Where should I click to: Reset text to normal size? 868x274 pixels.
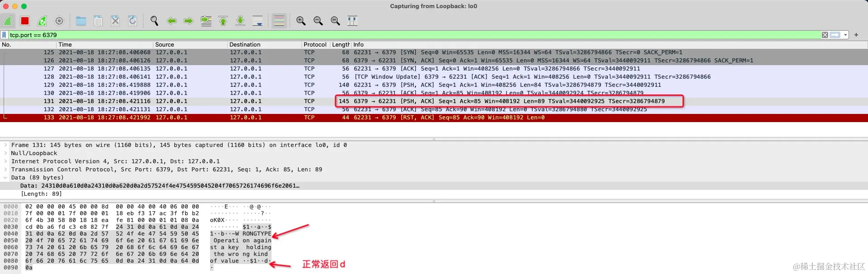(x=335, y=21)
